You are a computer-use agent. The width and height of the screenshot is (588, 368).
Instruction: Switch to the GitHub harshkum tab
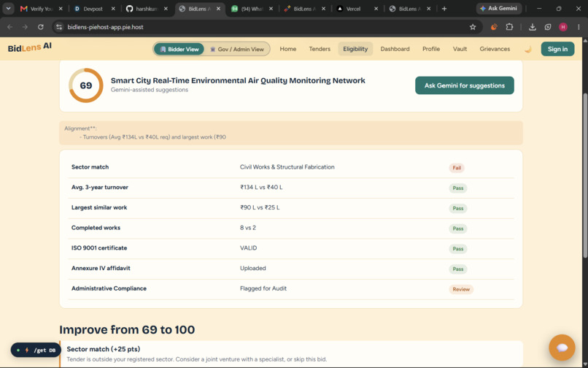tap(147, 9)
